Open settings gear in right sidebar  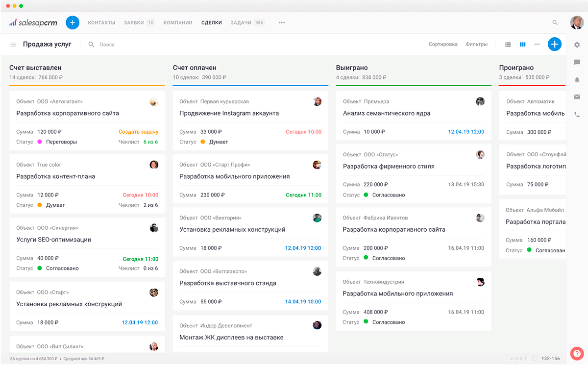(x=577, y=45)
